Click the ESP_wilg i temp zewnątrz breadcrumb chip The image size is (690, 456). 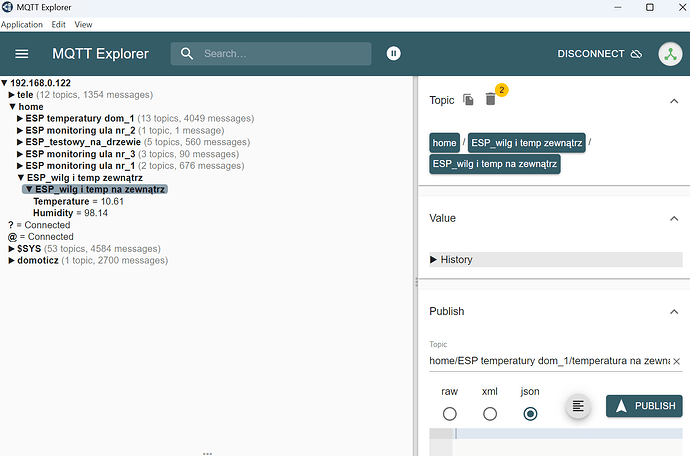click(x=527, y=143)
